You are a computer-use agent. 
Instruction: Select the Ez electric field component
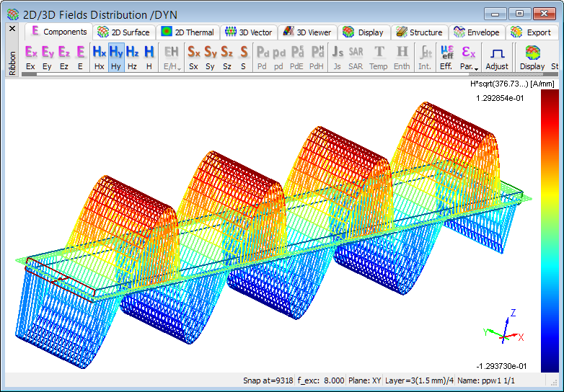click(64, 57)
